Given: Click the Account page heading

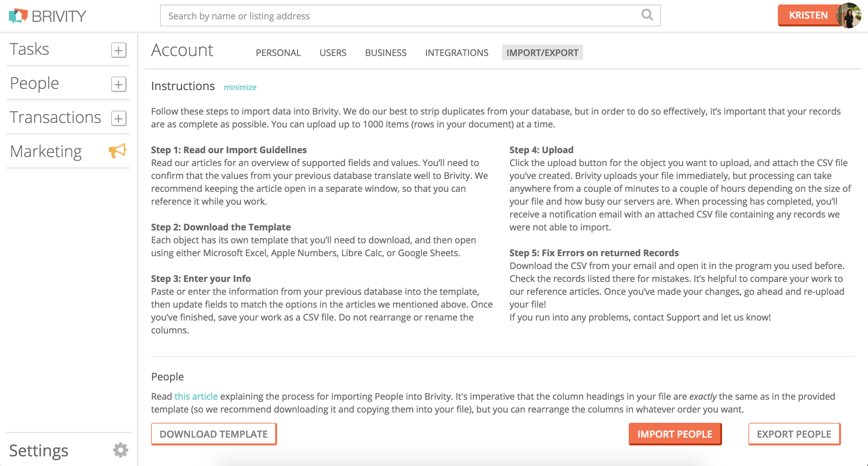Looking at the screenshot, I should (x=182, y=50).
